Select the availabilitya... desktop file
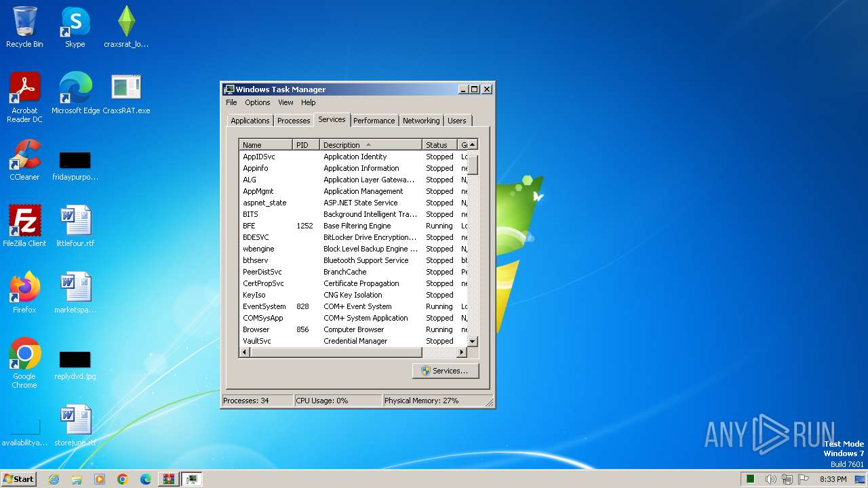Screen dimensions: 868x488 pyautogui.click(x=24, y=432)
